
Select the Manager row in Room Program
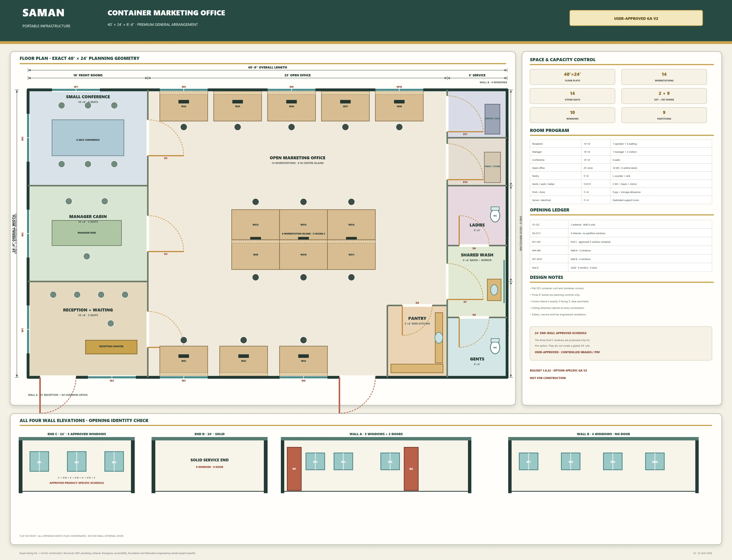(x=621, y=152)
